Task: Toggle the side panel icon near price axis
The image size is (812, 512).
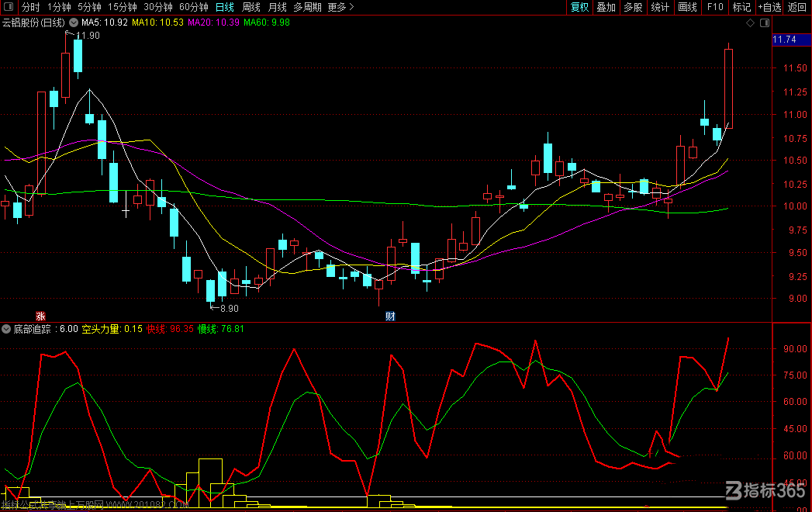Action: point(765,22)
